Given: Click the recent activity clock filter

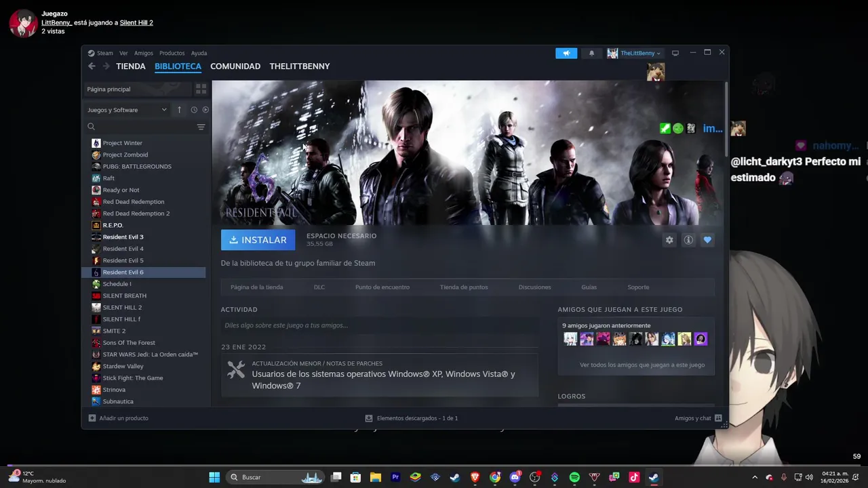Looking at the screenshot, I should pyautogui.click(x=194, y=110).
